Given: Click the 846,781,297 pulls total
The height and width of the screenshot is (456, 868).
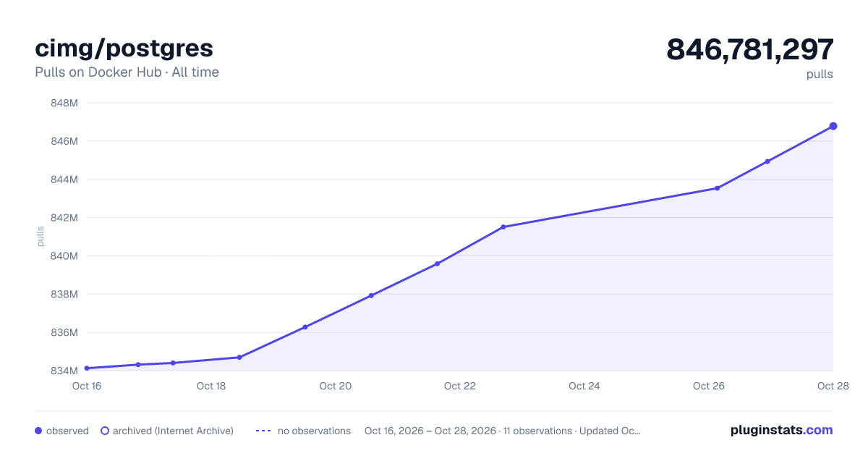Looking at the screenshot, I should [750, 49].
